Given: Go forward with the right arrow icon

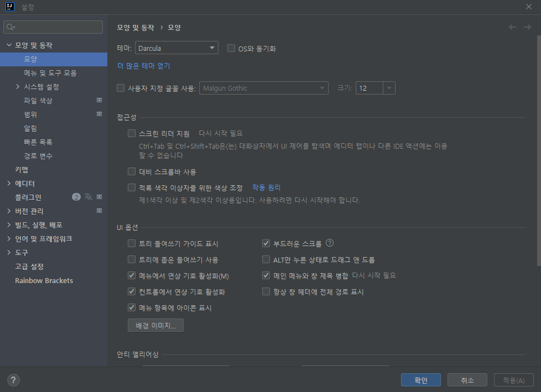Looking at the screenshot, I should click(x=527, y=27).
